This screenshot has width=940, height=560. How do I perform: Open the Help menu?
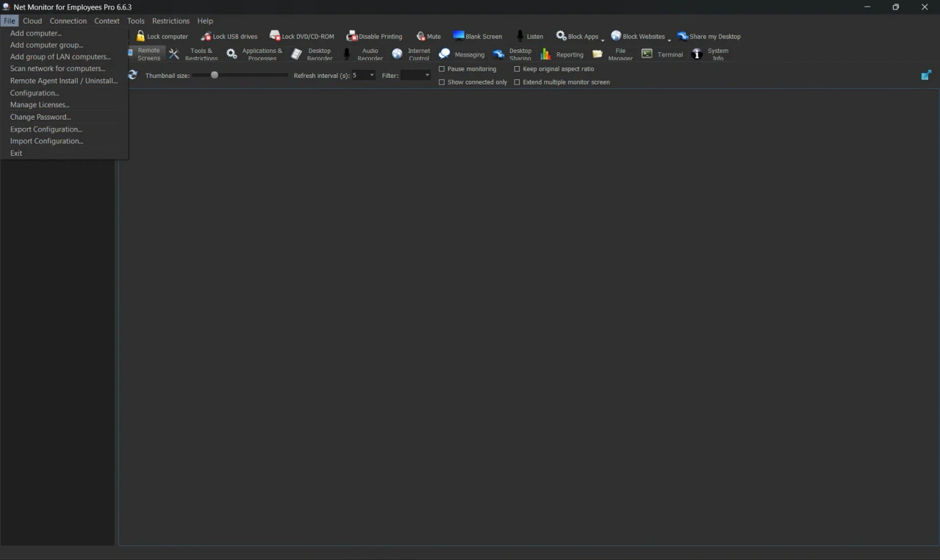point(205,21)
